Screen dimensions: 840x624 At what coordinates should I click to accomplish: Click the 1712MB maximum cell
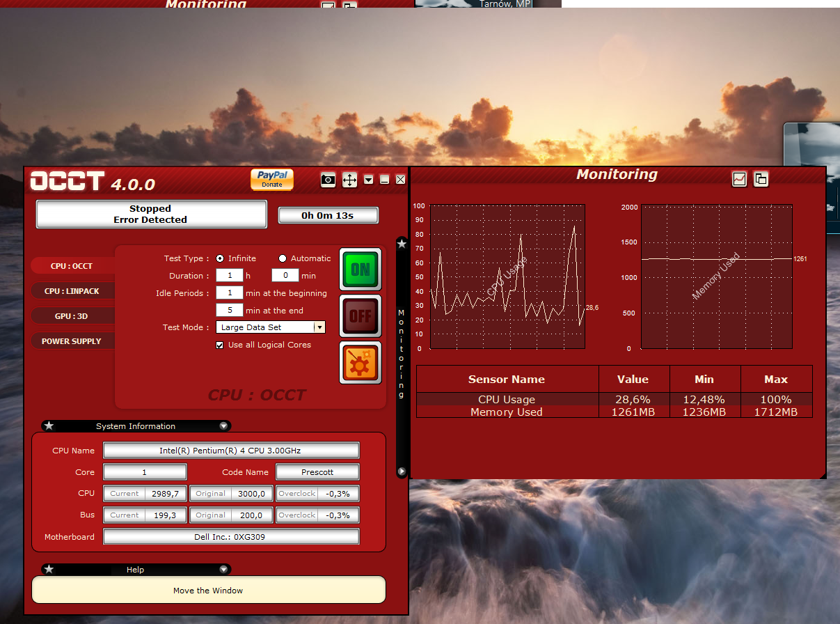pyautogui.click(x=776, y=412)
